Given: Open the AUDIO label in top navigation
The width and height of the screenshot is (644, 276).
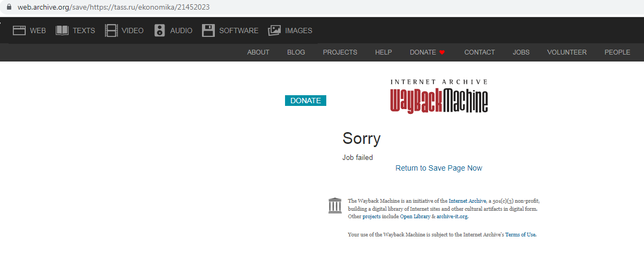Looking at the screenshot, I should pos(182,30).
